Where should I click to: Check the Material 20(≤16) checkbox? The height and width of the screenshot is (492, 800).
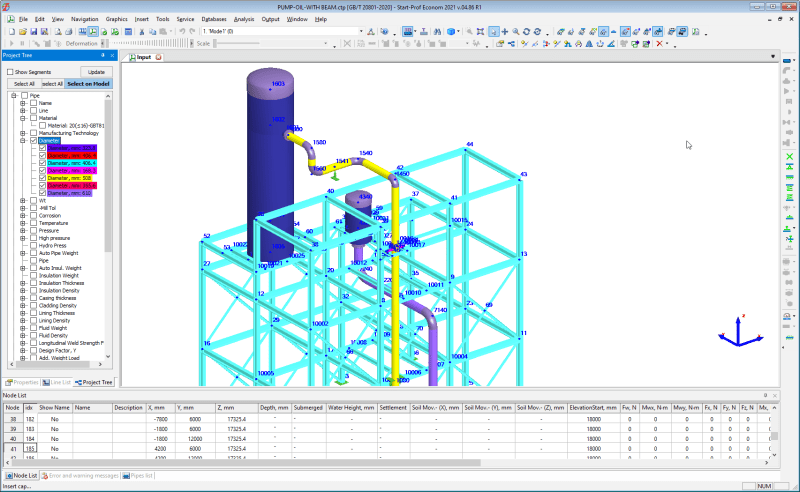pos(42,126)
